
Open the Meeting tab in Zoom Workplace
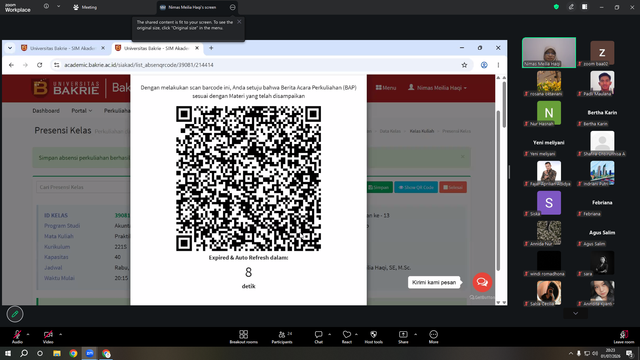(x=85, y=7)
